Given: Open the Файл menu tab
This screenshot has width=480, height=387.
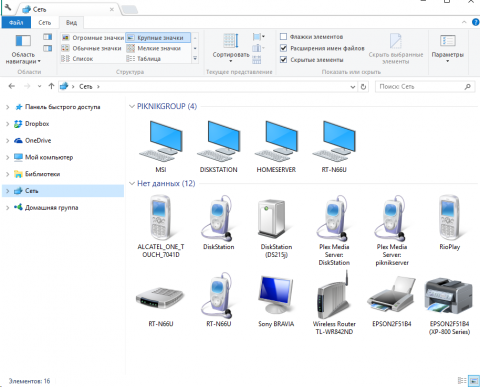Looking at the screenshot, I should click(16, 22).
